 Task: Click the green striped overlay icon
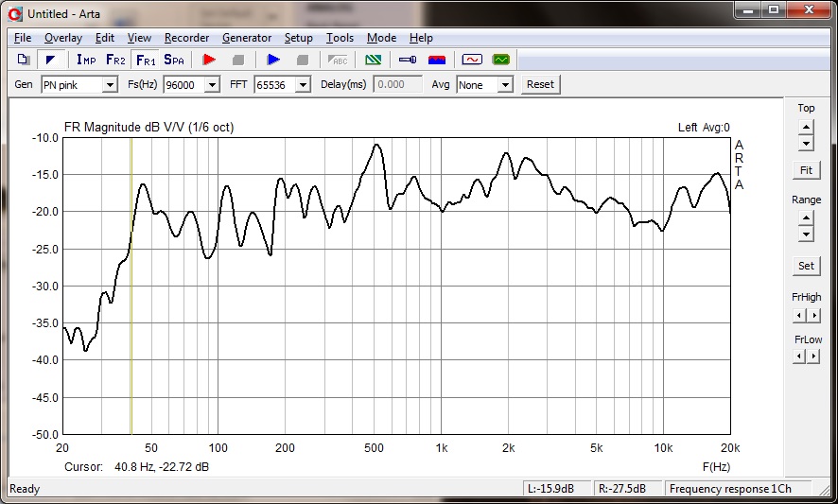[x=373, y=60]
